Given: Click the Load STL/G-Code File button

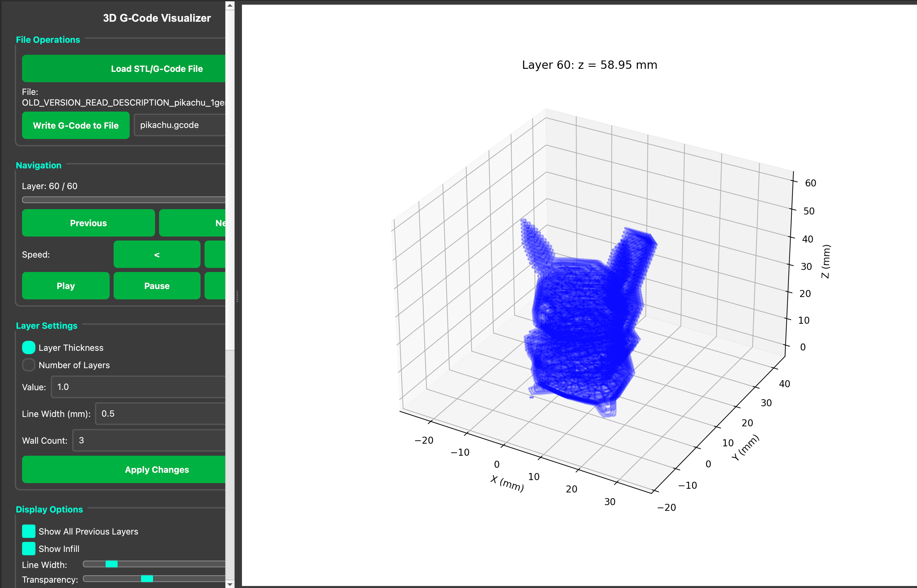Looking at the screenshot, I should [124, 69].
